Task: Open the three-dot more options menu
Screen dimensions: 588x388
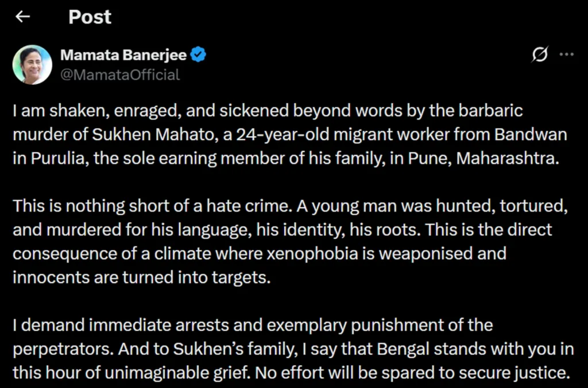Action: click(567, 55)
